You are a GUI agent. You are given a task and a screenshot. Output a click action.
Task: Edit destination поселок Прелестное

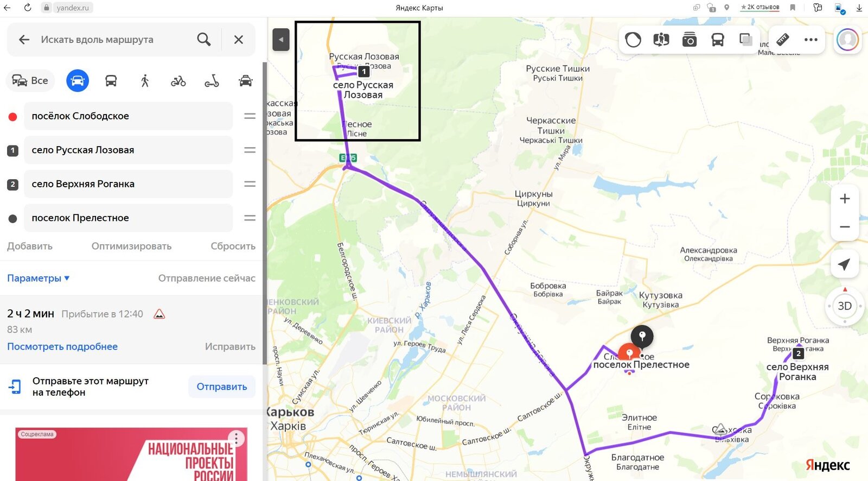128,218
